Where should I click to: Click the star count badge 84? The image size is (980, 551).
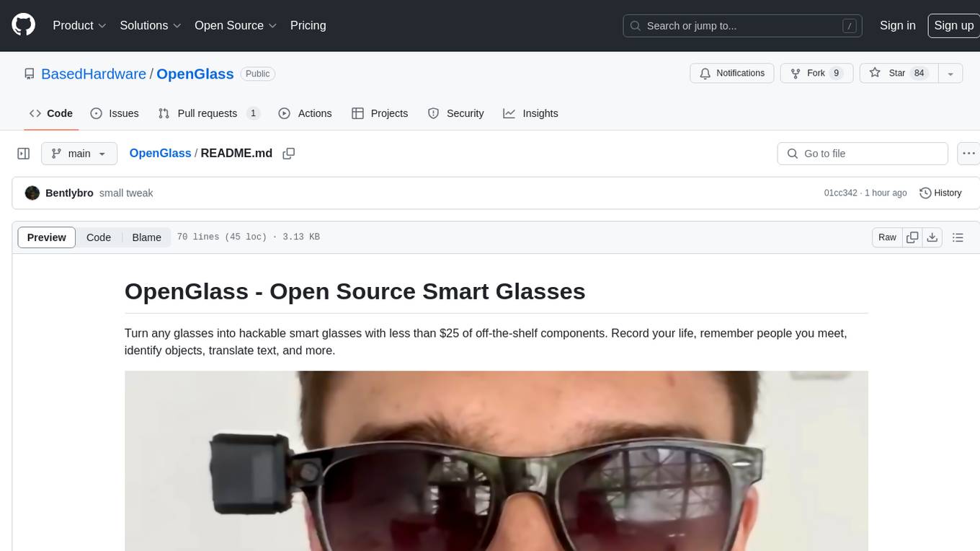point(919,74)
